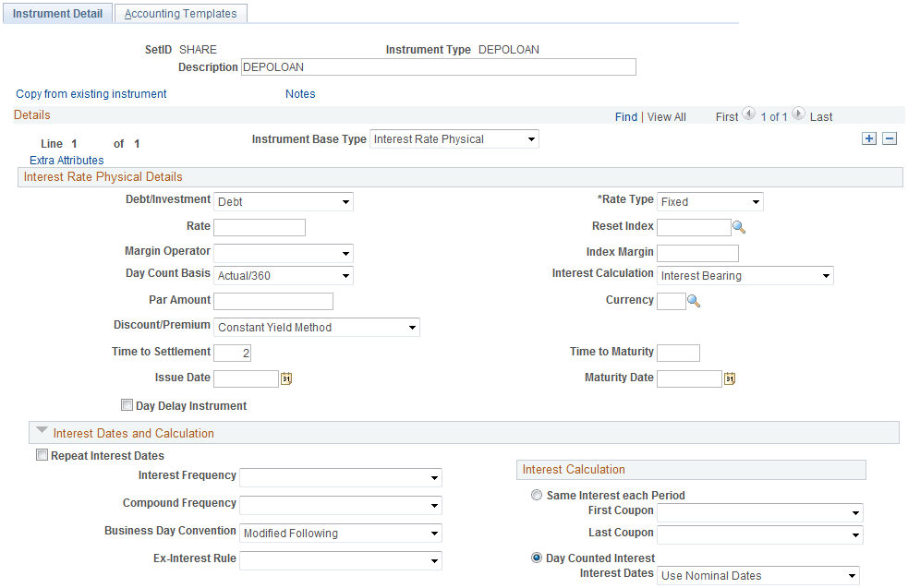Delete the current row using the minus icon
Viewport: 908px width, 588px height.
pos(889,138)
